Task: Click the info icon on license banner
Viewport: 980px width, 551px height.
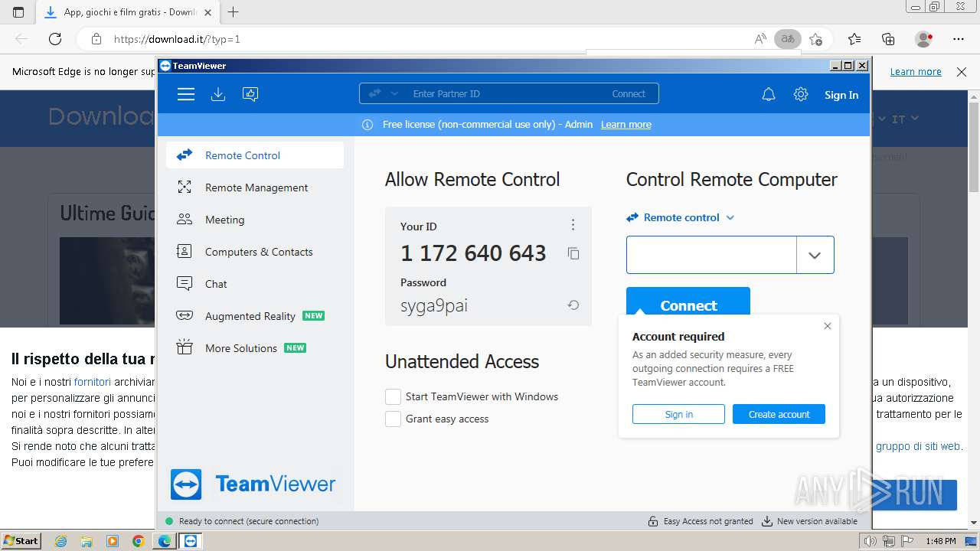Action: point(367,125)
